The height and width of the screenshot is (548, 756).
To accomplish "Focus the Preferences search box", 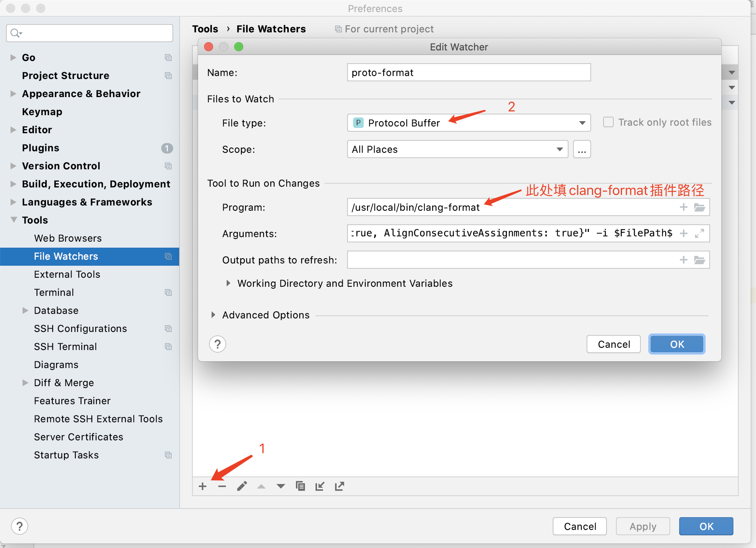I will click(90, 33).
